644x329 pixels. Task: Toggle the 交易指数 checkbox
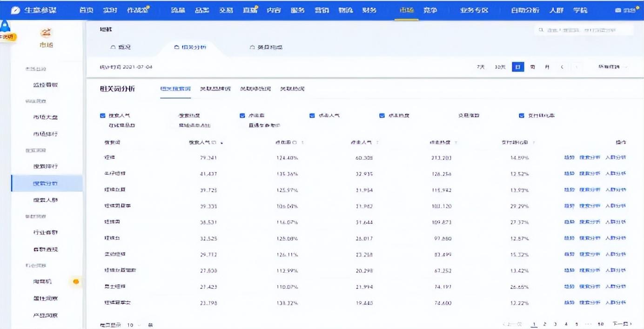[452, 116]
